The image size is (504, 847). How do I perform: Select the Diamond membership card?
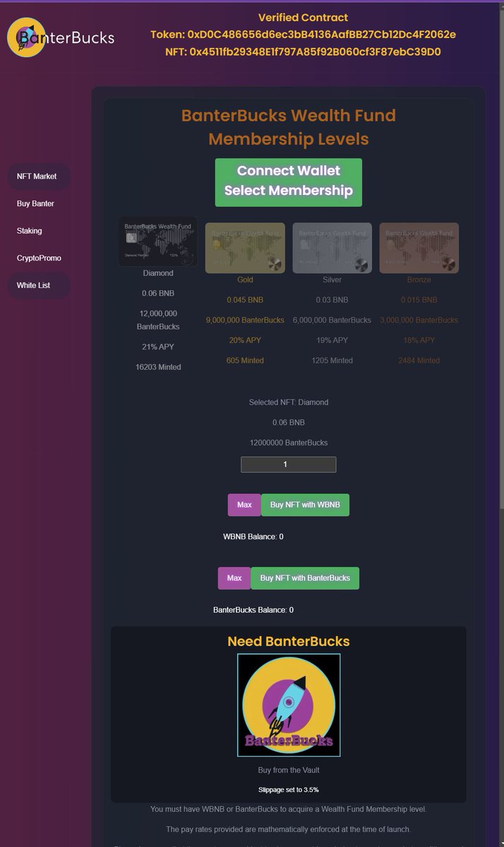158,241
